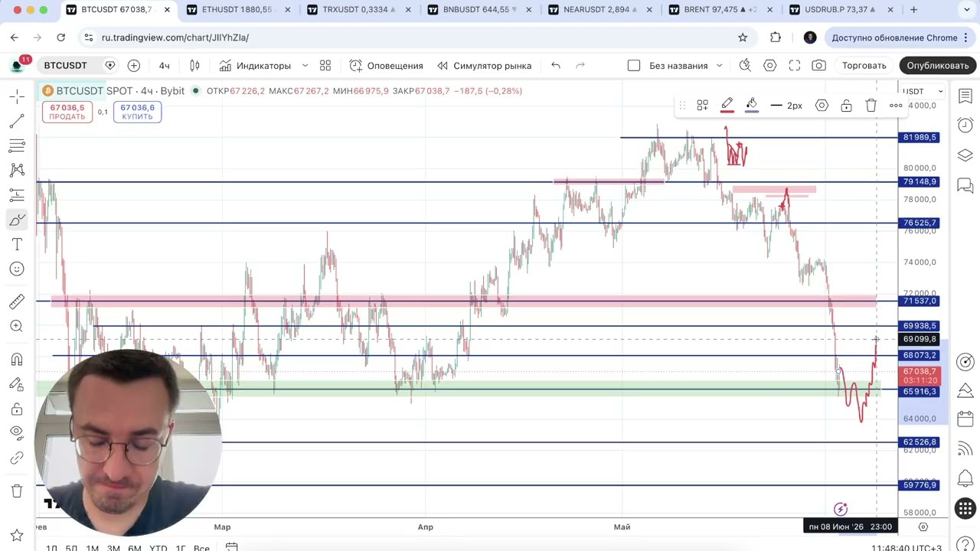Click the BTCUSDT symbol search field
This screenshot has height=551, width=980.
[x=65, y=65]
